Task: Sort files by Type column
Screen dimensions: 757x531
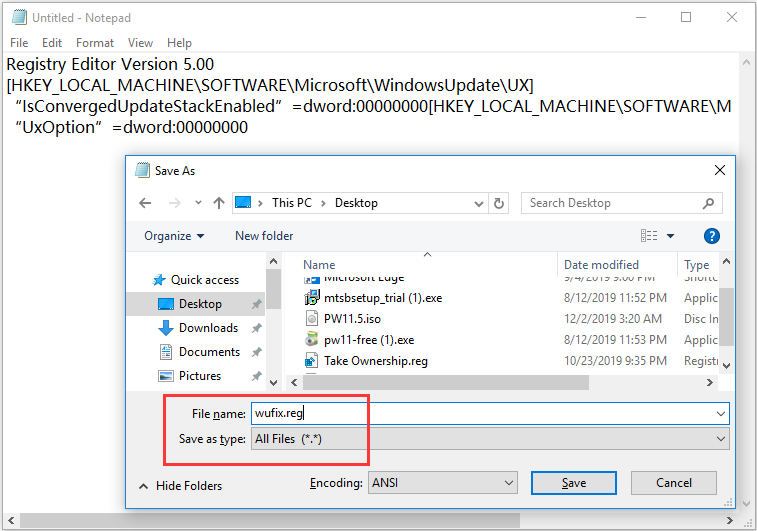Action: (696, 265)
